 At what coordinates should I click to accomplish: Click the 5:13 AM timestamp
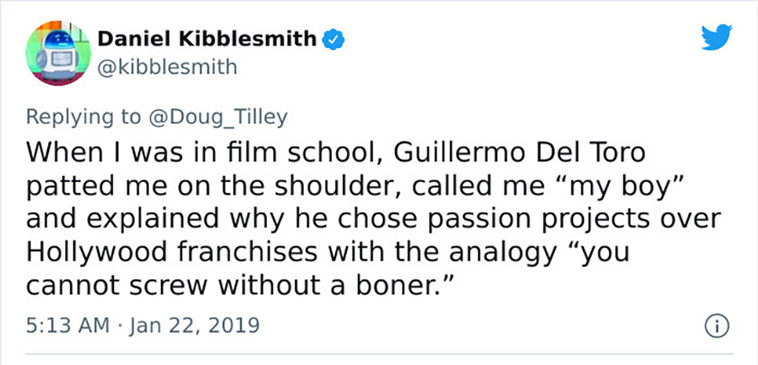point(68,325)
